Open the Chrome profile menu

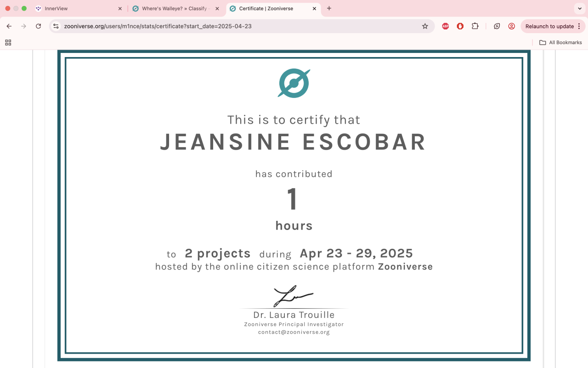click(x=511, y=26)
